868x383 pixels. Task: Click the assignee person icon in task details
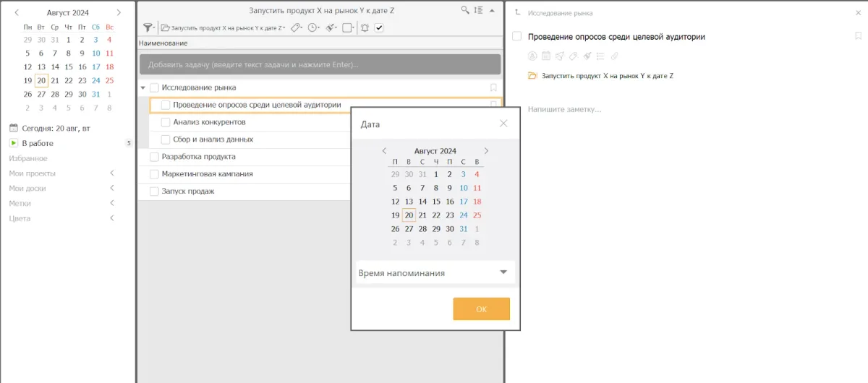(532, 56)
